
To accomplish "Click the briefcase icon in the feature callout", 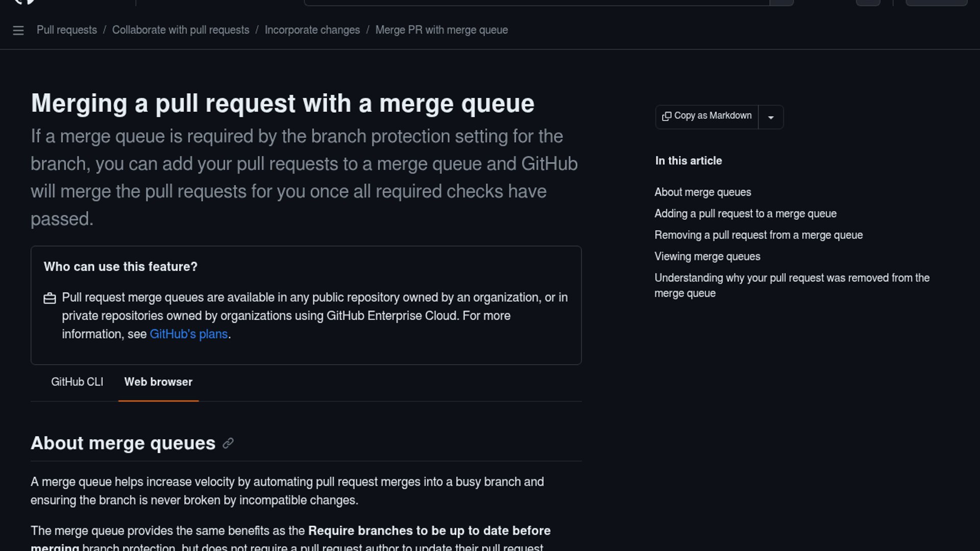I will 50,298.
